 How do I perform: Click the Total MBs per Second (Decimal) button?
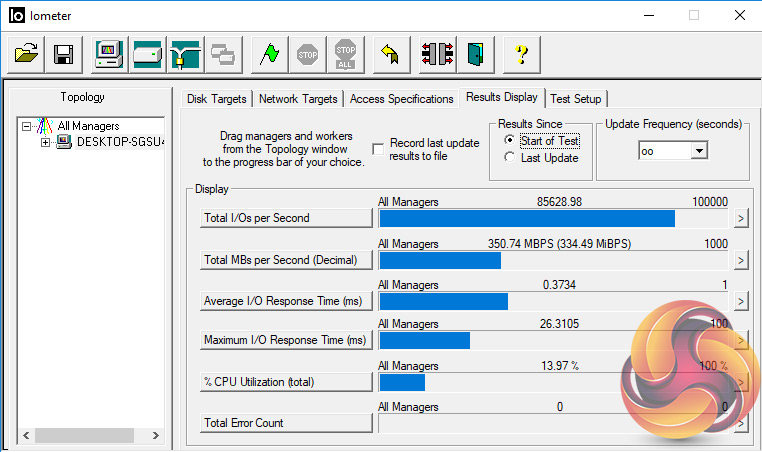[x=286, y=260]
